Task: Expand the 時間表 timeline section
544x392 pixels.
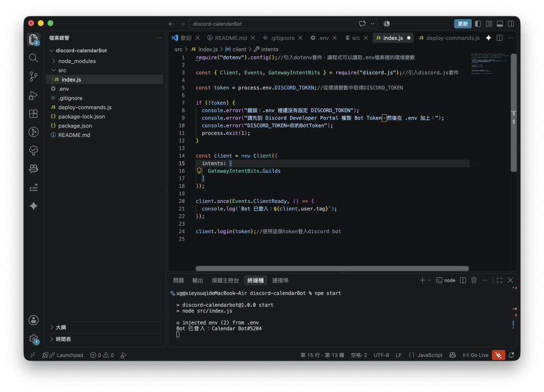Action: (x=52, y=339)
